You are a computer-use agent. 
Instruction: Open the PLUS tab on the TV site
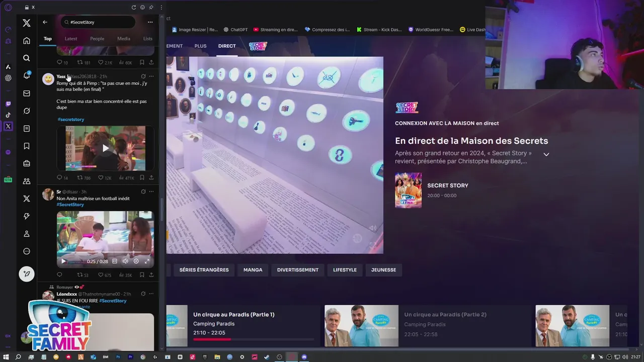pyautogui.click(x=200, y=46)
